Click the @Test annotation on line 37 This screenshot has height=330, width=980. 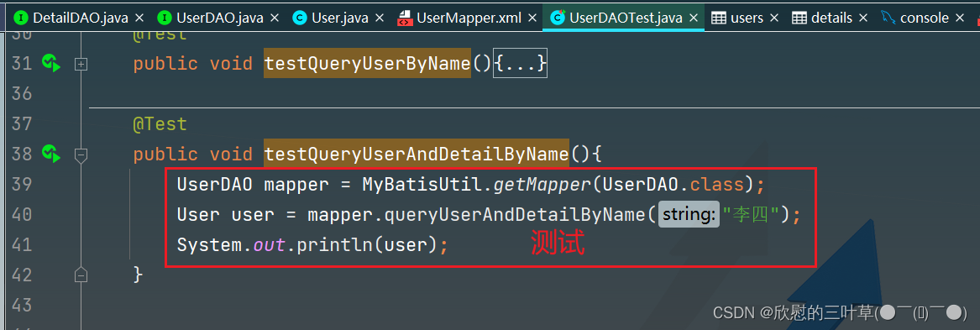coord(160,123)
